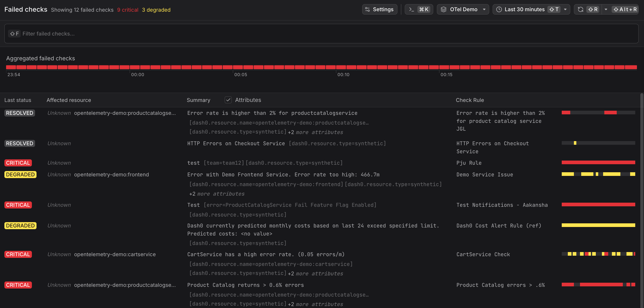Expand the refresh interval dropdown arrow
The height and width of the screenshot is (308, 644).
point(606,9)
